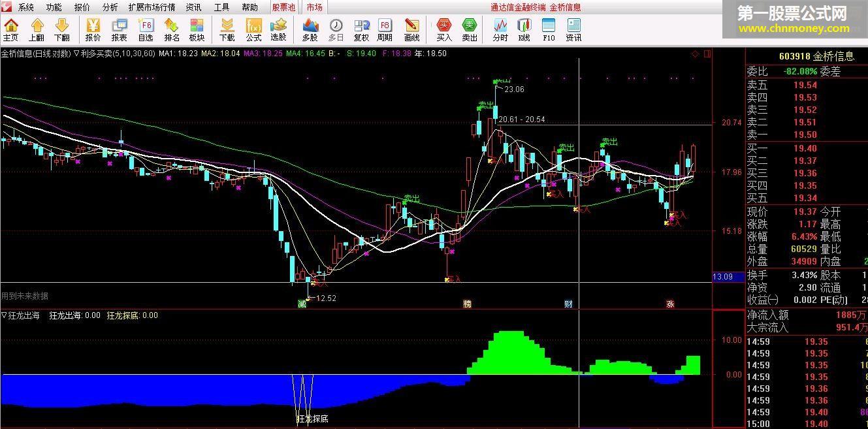The height and width of the screenshot is (429, 868).
Task: Click the 15:00 trade tick row
Action: coord(807,424)
